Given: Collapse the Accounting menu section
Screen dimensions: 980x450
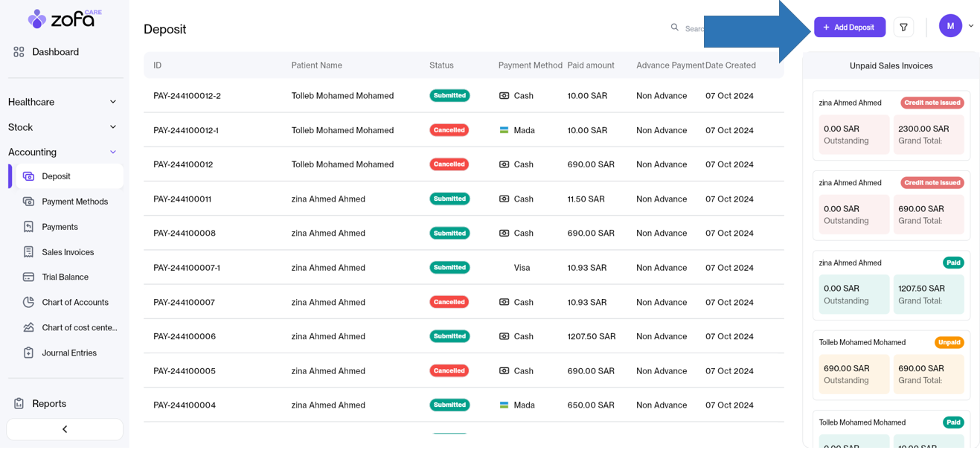Looking at the screenshot, I should [113, 152].
